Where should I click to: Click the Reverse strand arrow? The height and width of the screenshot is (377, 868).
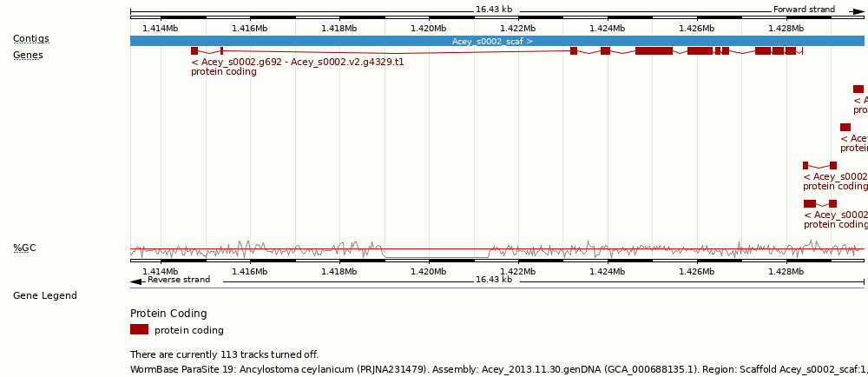pos(136,281)
